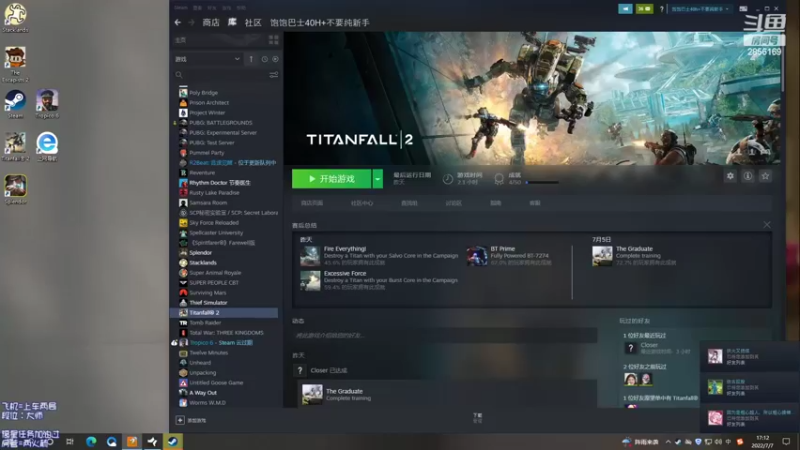This screenshot has height=450, width=800.
Task: Toggle the recent activity clock filter
Action: click(x=264, y=59)
